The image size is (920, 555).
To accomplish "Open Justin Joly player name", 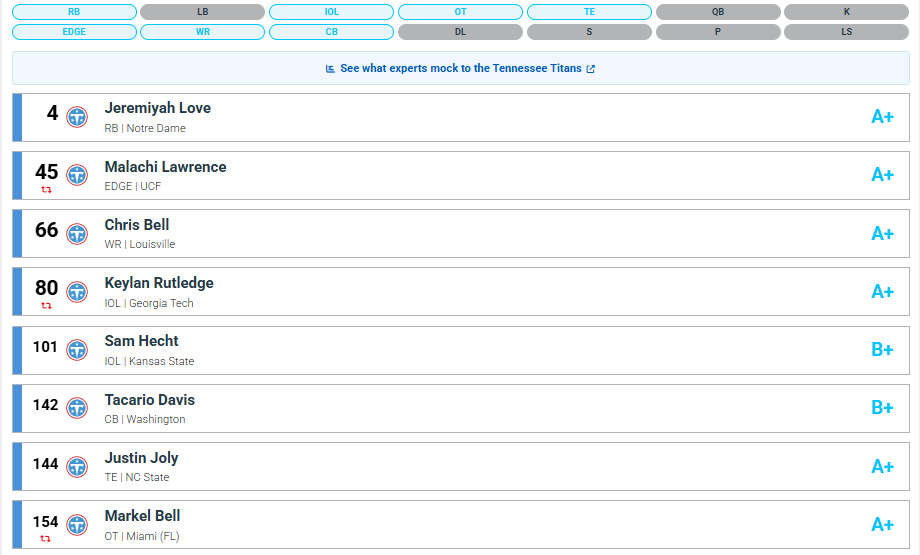I will click(x=141, y=458).
